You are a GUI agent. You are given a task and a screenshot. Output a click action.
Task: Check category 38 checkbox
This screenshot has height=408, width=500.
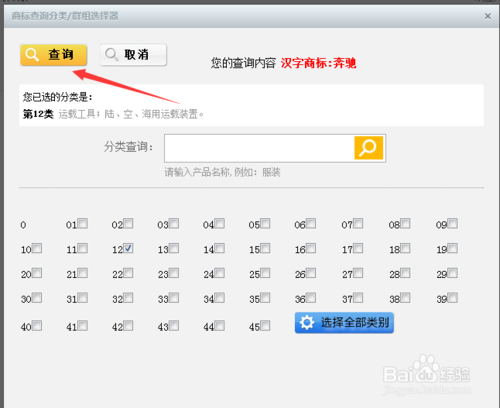[405, 298]
